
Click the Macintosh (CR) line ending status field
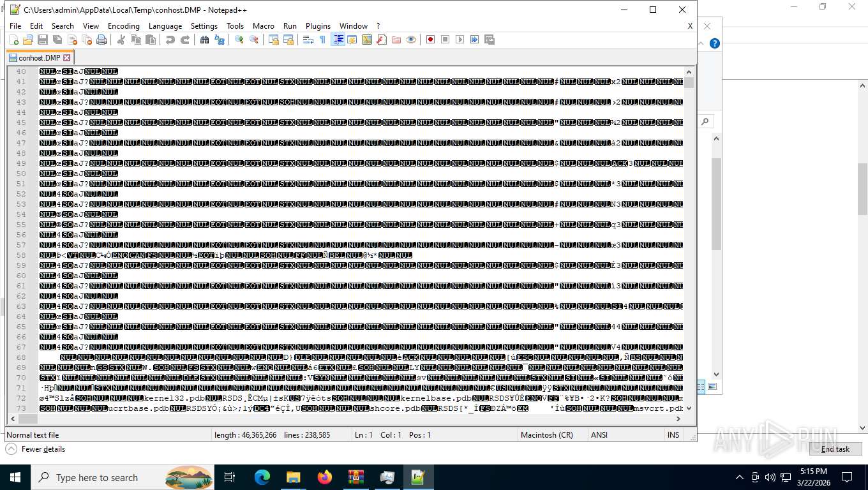coord(553,435)
